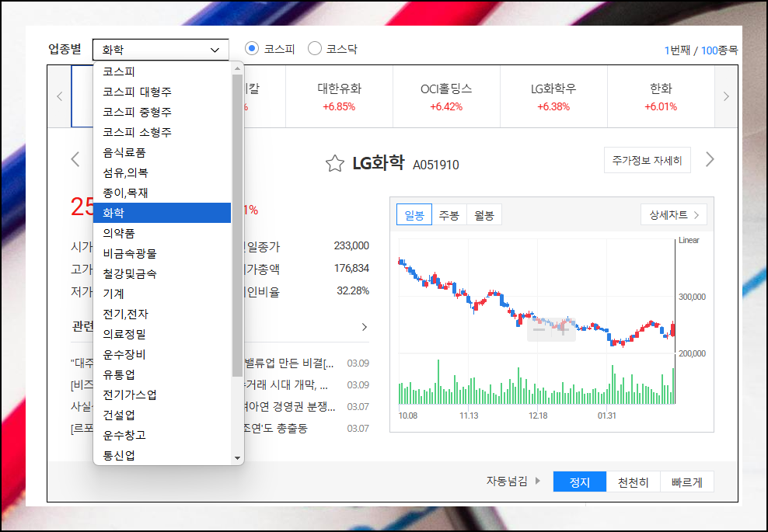This screenshot has width=768, height=532.
Task: Go to previous stock with left chevron beside LG화학
Action: [75, 159]
